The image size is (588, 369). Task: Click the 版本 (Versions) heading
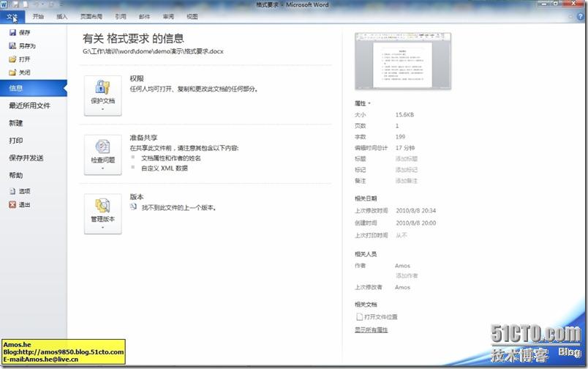[x=137, y=197]
